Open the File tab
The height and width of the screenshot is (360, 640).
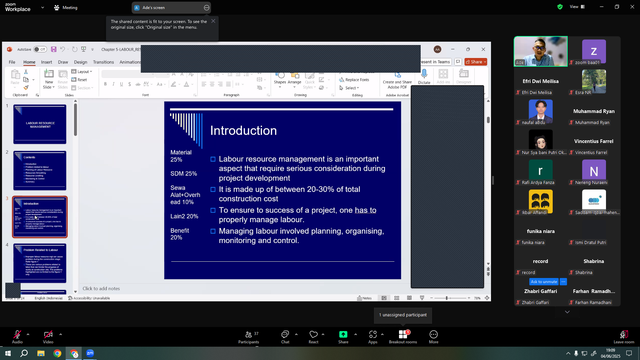click(12, 62)
